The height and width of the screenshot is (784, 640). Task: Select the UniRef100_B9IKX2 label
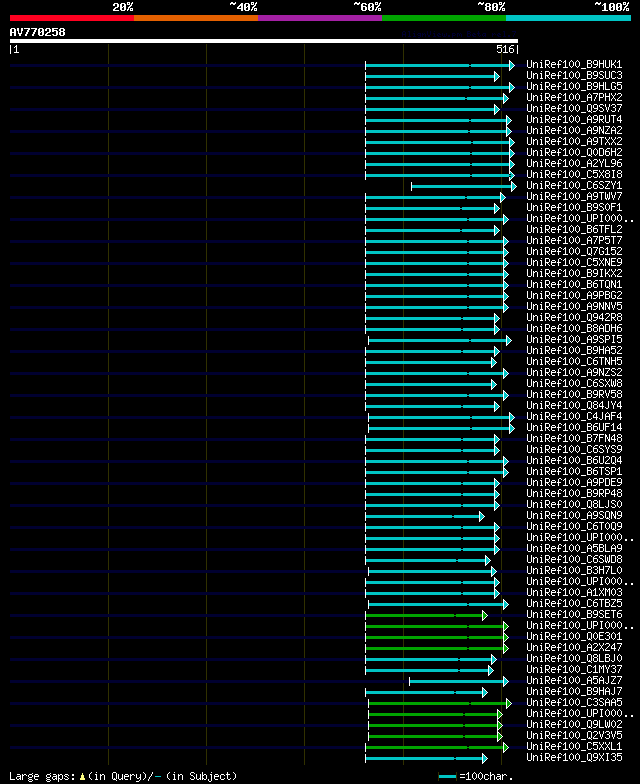click(x=574, y=274)
